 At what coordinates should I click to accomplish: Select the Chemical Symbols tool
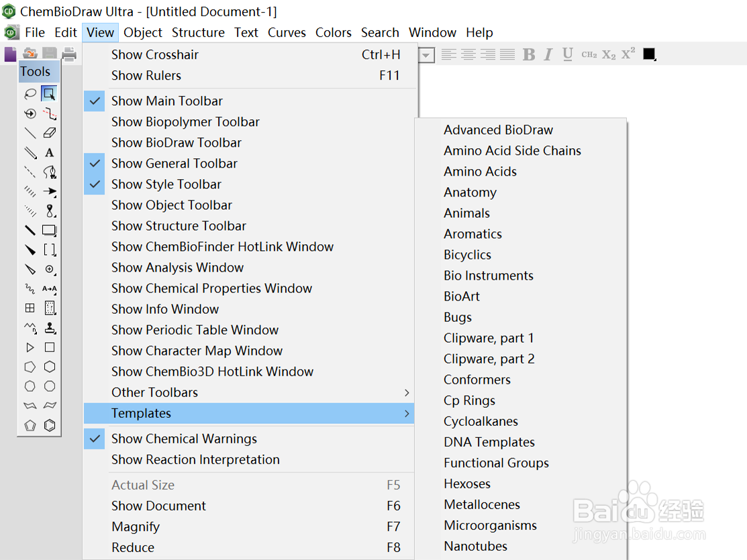[x=50, y=270]
